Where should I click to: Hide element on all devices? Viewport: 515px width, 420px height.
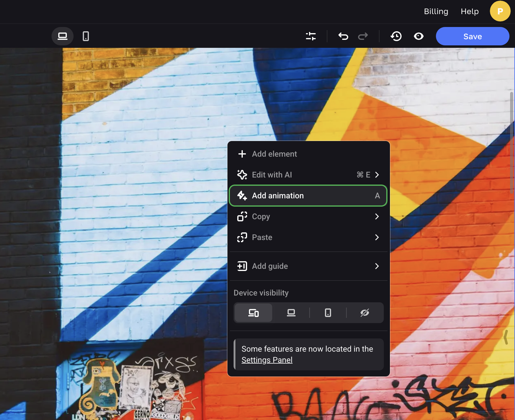click(x=365, y=313)
